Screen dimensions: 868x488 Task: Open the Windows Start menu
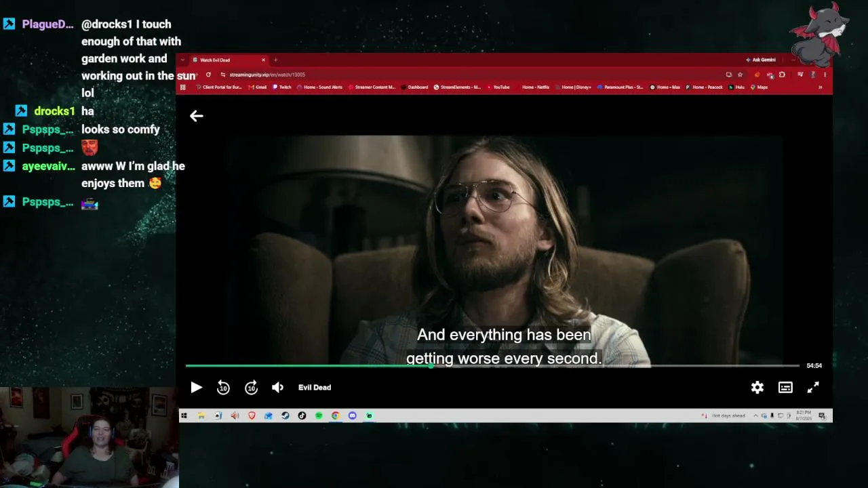click(x=184, y=415)
